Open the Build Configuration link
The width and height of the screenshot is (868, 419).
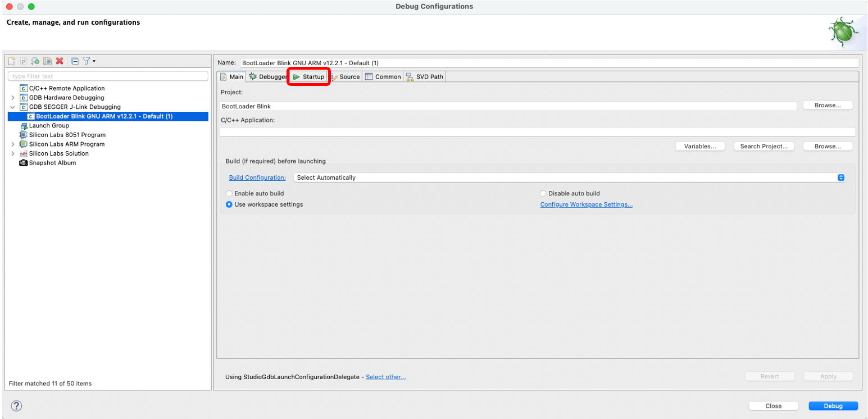coord(257,177)
